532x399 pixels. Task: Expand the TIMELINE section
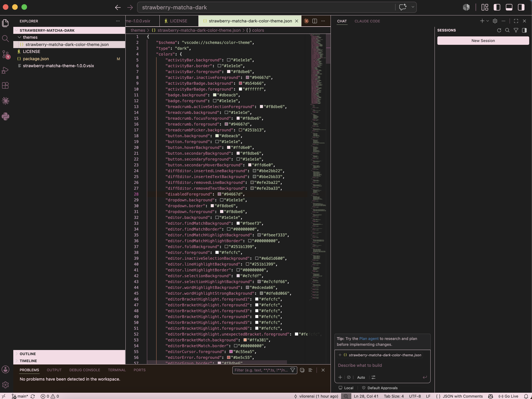coord(69,360)
